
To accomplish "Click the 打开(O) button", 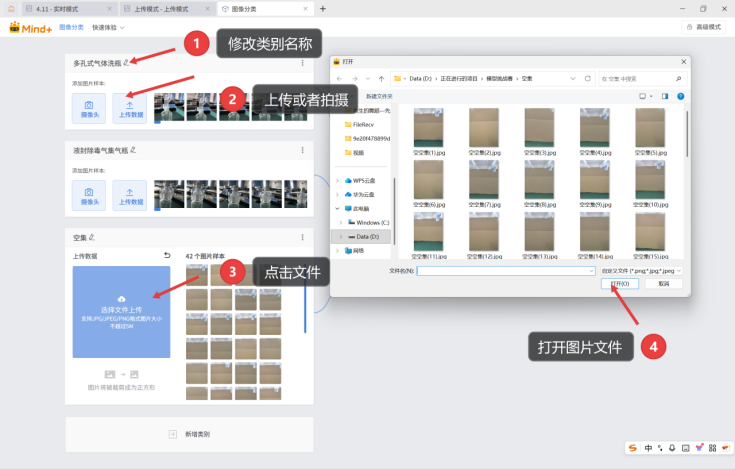I will (619, 284).
